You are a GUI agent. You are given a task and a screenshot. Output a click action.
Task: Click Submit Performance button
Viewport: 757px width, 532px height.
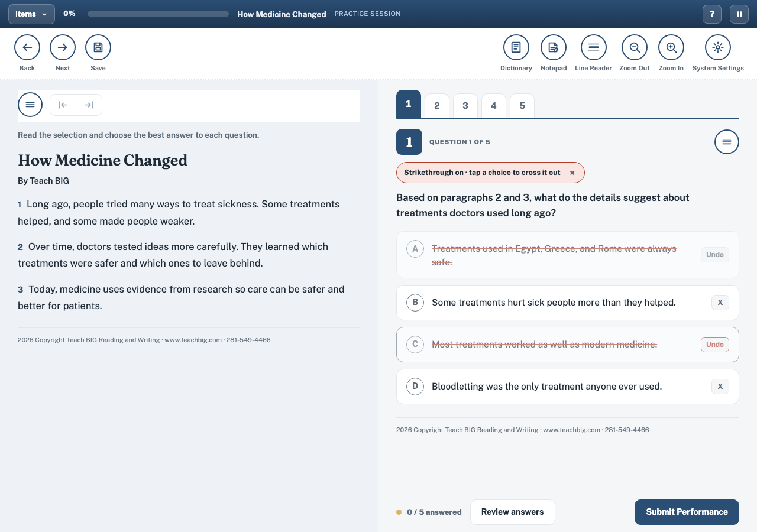click(x=687, y=512)
